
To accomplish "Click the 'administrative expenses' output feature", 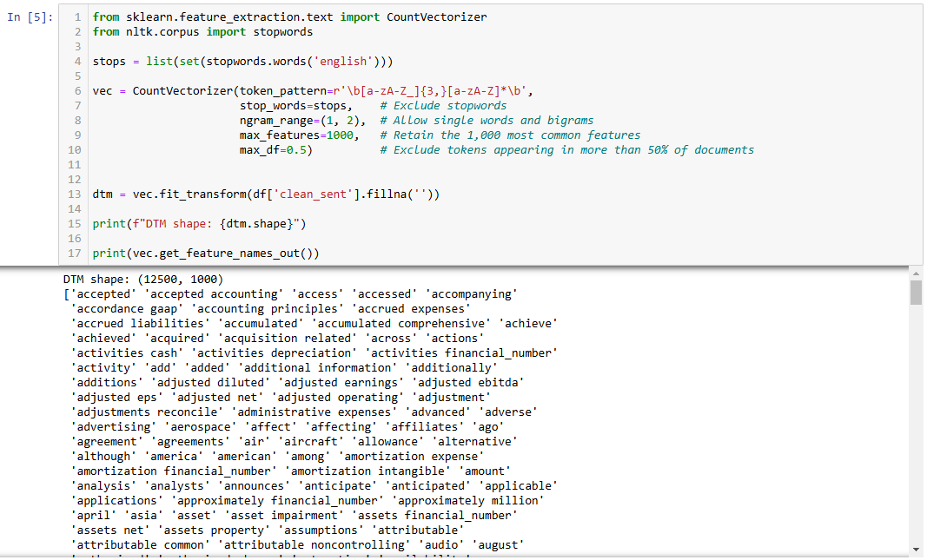I will 315,412.
